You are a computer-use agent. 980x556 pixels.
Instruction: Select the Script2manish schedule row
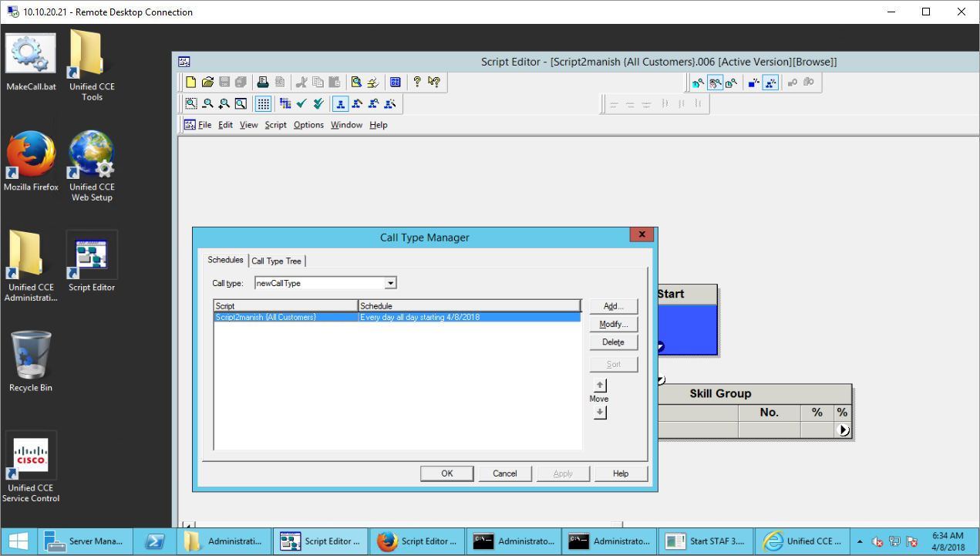click(396, 317)
